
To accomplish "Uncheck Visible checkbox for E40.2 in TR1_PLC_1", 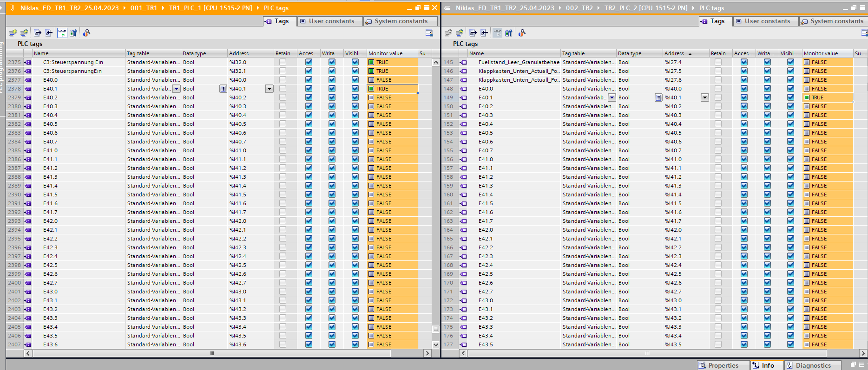I will tap(355, 97).
